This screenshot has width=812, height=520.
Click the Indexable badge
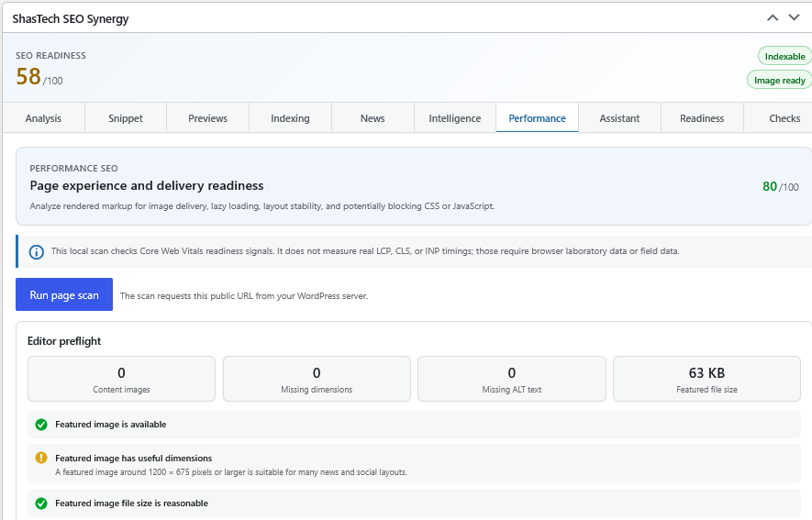pos(784,56)
